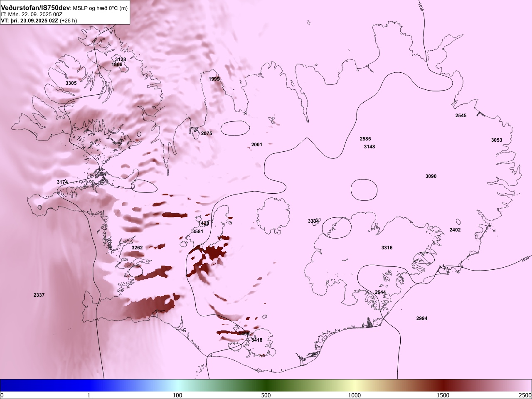Click the map value 3090

tap(431, 176)
